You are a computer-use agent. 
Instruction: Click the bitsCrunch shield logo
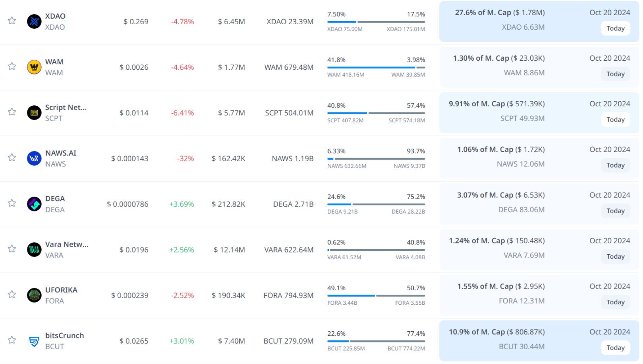[x=34, y=341]
